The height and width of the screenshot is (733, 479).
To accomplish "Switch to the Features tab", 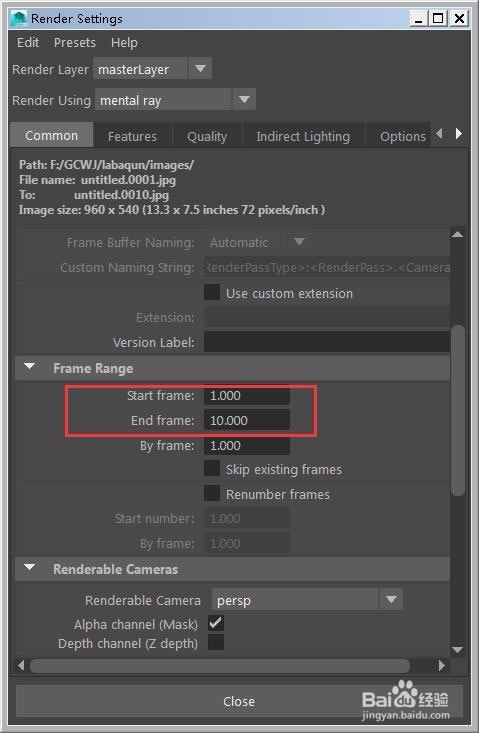I will click(x=132, y=137).
